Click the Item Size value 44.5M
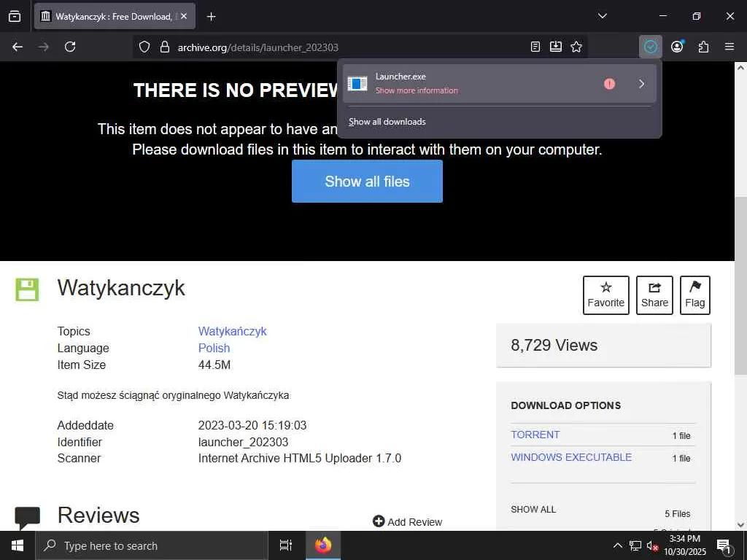Screen dimensions: 747x560 point(214,365)
